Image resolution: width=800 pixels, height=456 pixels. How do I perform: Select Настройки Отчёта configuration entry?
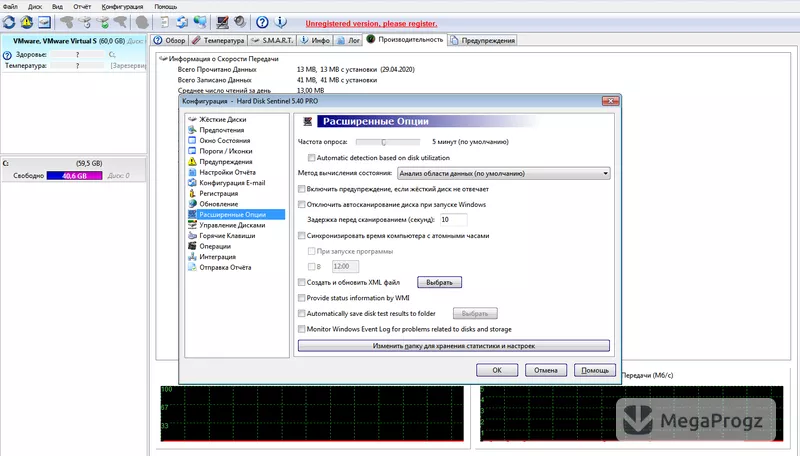pyautogui.click(x=227, y=172)
